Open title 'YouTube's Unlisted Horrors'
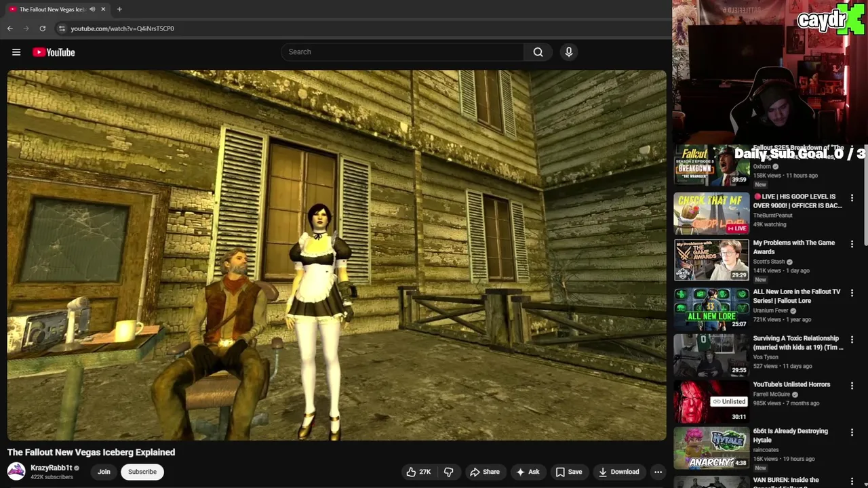 tap(791, 384)
